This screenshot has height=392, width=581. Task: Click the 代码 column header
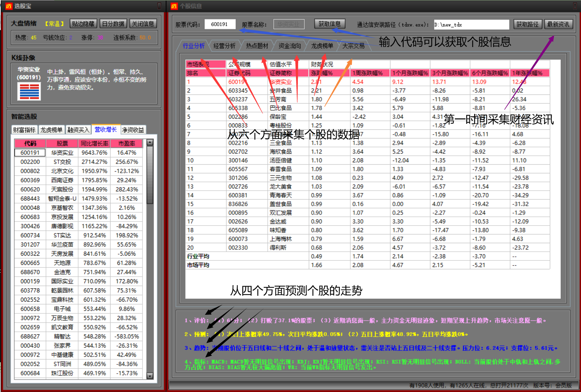30,143
